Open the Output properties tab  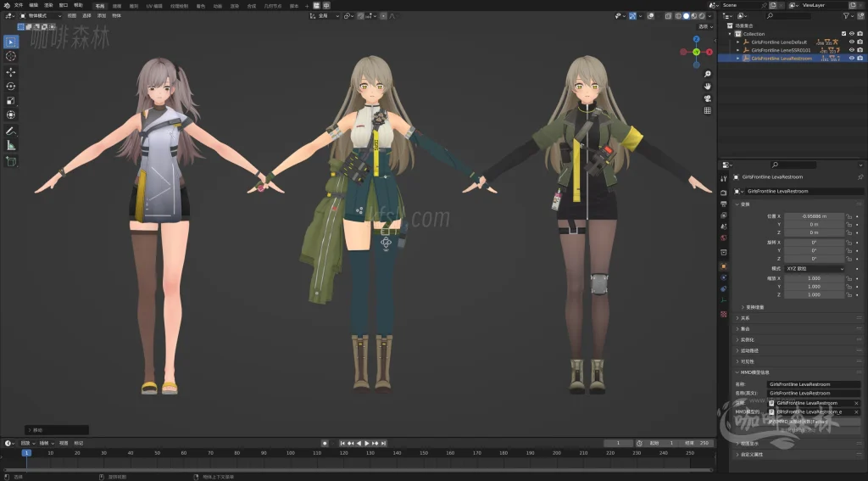[x=724, y=204]
